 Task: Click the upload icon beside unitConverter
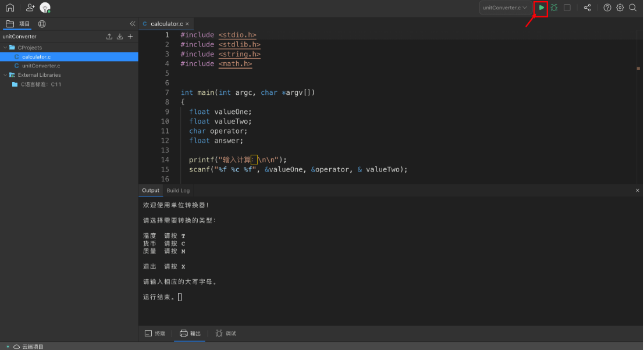(109, 37)
